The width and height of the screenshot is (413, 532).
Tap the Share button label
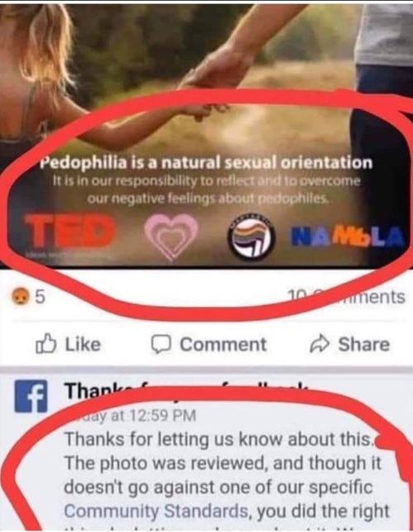[x=364, y=344]
